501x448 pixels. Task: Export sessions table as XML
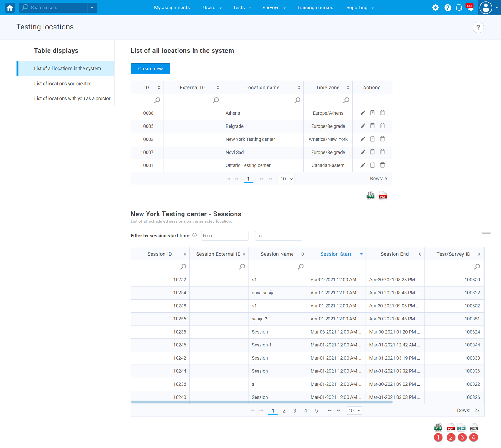(474, 427)
